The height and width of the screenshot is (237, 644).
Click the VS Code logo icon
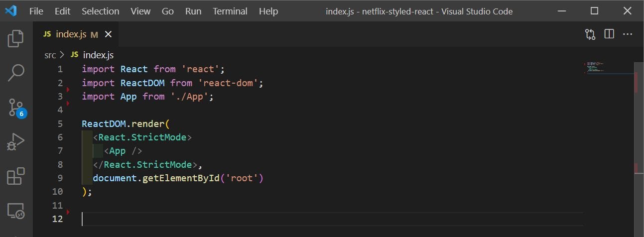coord(10,10)
